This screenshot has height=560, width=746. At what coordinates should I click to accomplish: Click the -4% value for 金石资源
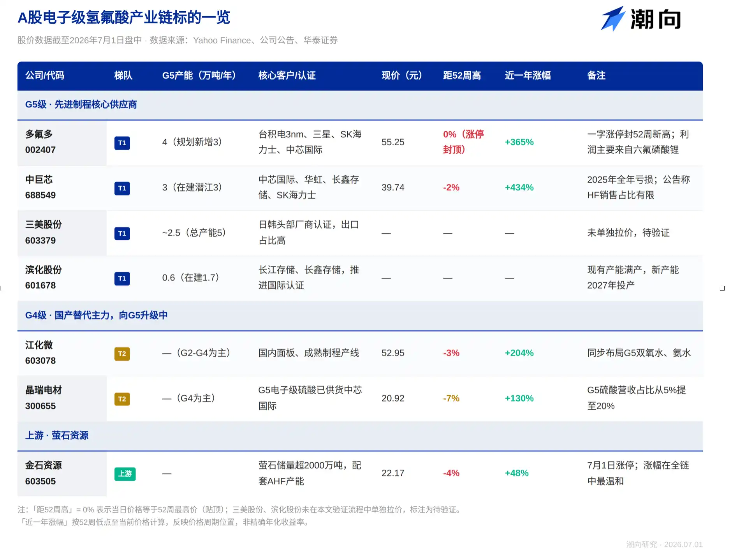click(451, 473)
